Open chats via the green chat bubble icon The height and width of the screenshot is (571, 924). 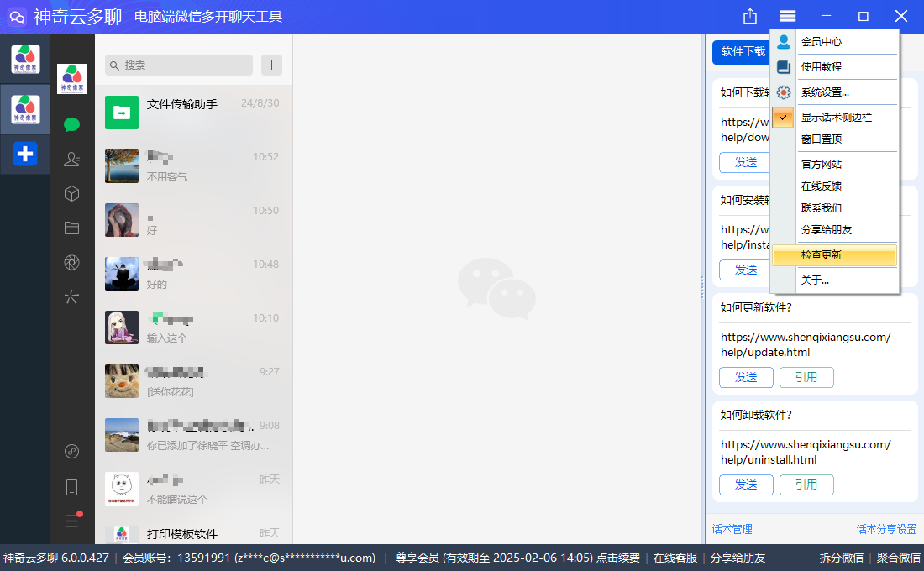pyautogui.click(x=71, y=123)
